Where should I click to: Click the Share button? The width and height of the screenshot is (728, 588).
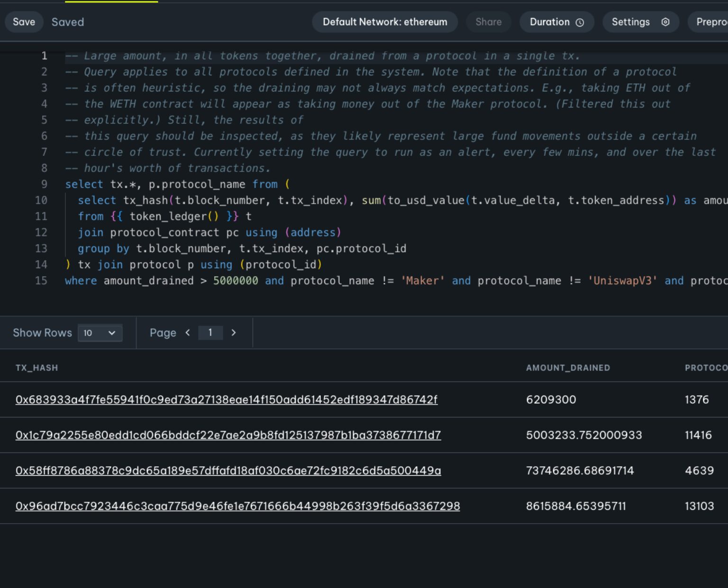[x=488, y=22]
